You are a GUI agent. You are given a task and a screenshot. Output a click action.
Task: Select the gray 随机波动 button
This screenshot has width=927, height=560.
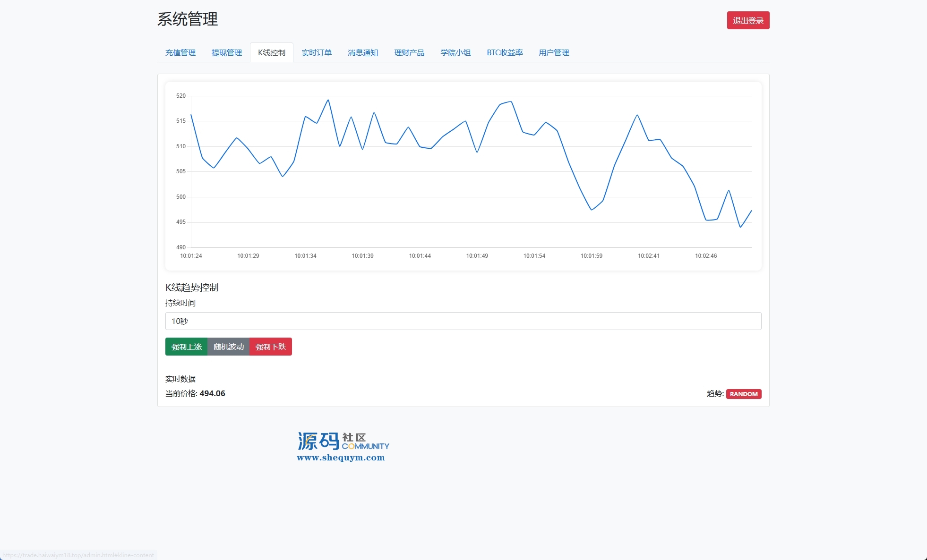tap(228, 347)
